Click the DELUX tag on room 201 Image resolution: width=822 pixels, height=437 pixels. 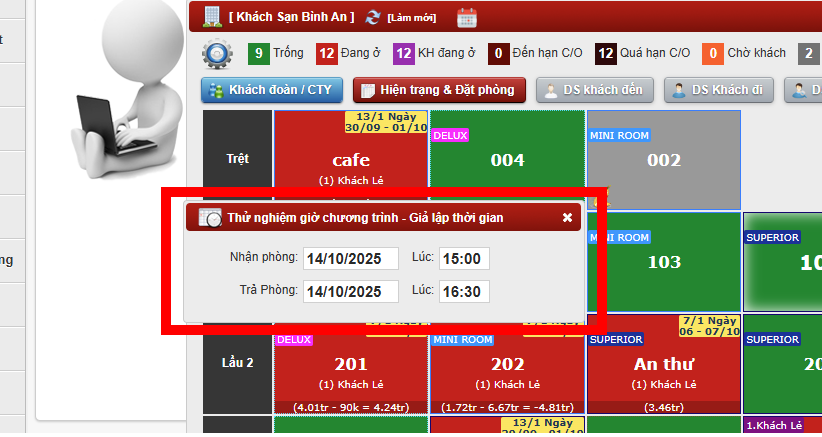(x=294, y=340)
